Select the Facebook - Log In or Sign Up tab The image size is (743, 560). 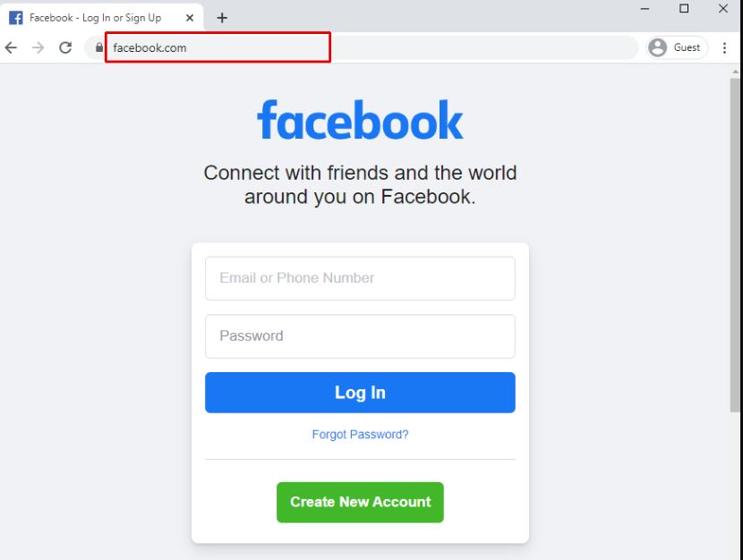pos(95,18)
